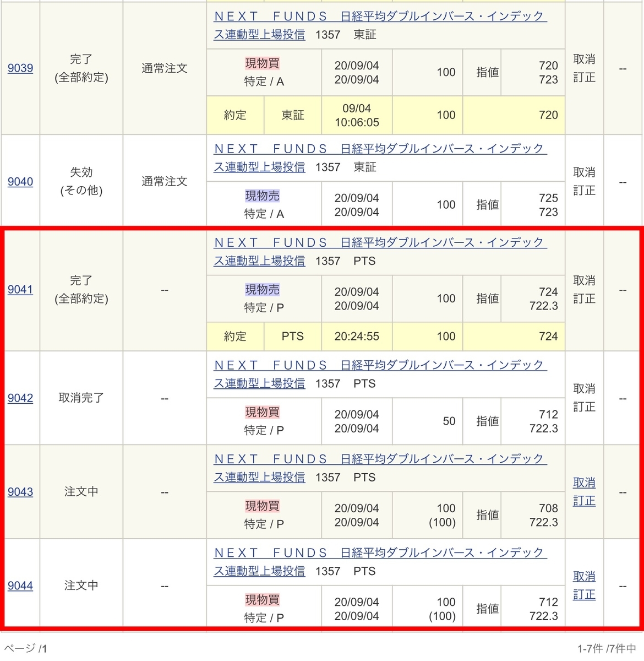
Task: Select 注文中 status of order 9043
Action: pos(81,492)
